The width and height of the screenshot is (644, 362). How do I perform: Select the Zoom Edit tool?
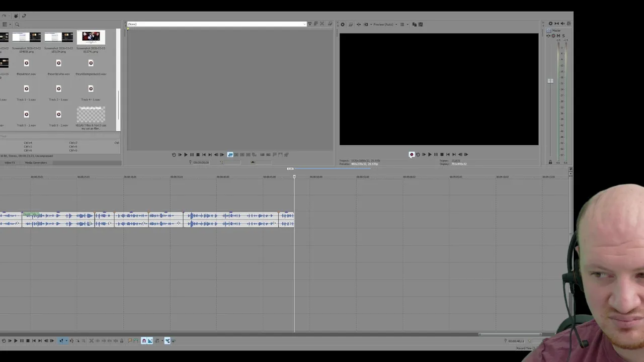pyautogui.click(x=84, y=340)
